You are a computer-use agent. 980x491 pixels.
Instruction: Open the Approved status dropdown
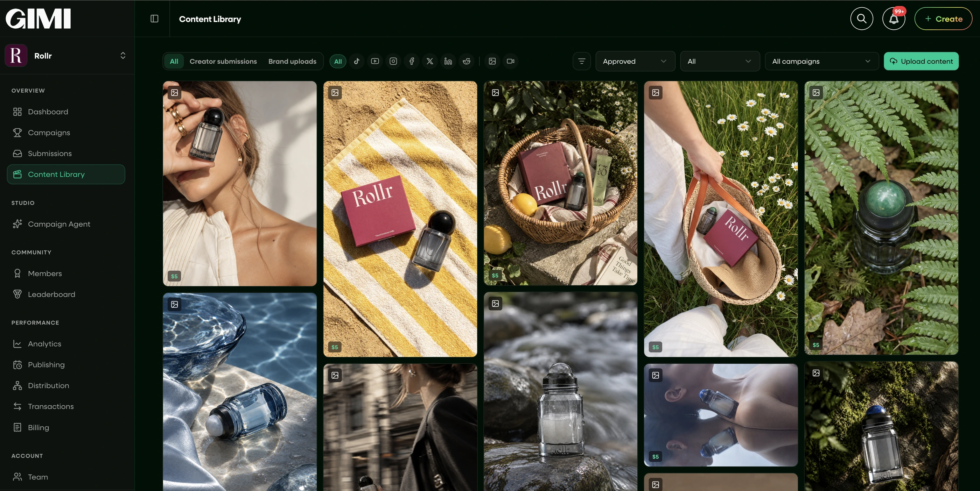pos(635,61)
